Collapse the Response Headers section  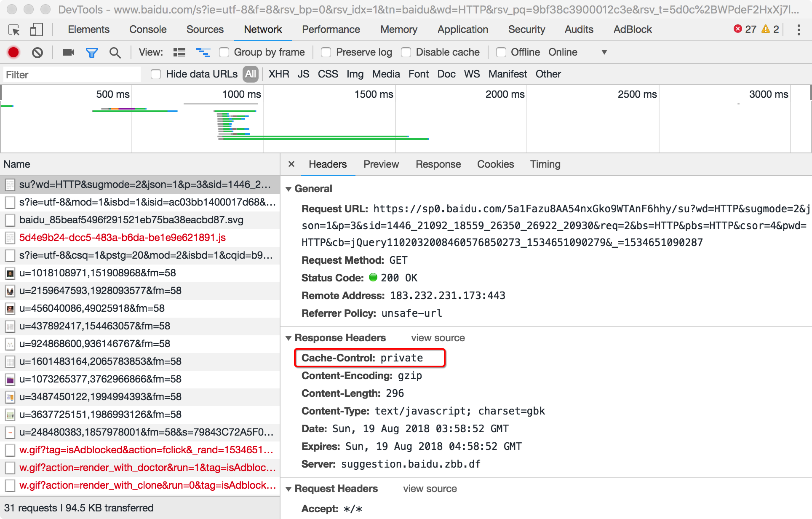(x=289, y=338)
